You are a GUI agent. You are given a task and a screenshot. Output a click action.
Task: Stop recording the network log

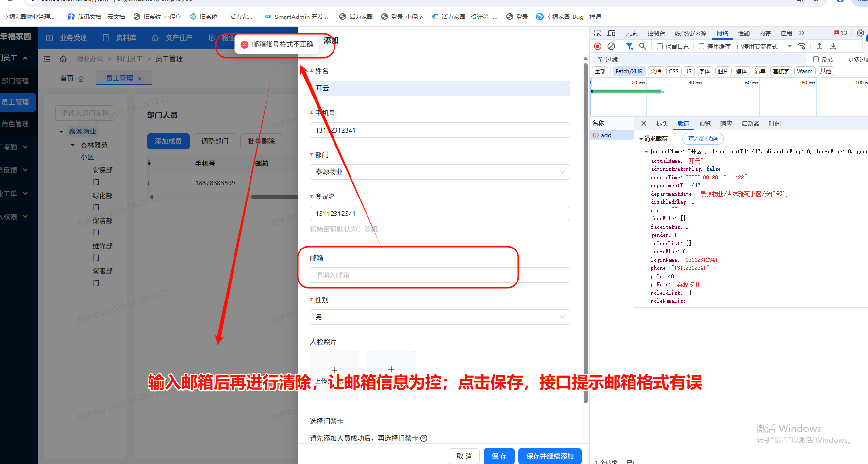598,46
